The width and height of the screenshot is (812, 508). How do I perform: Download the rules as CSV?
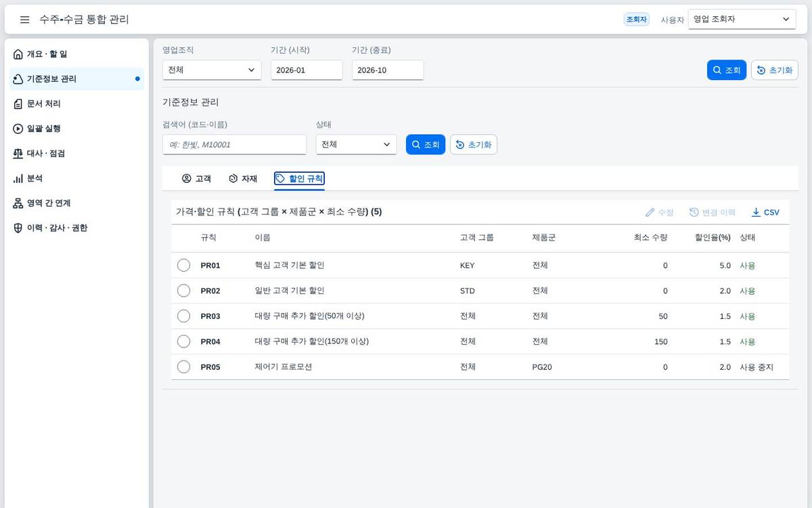pos(765,212)
